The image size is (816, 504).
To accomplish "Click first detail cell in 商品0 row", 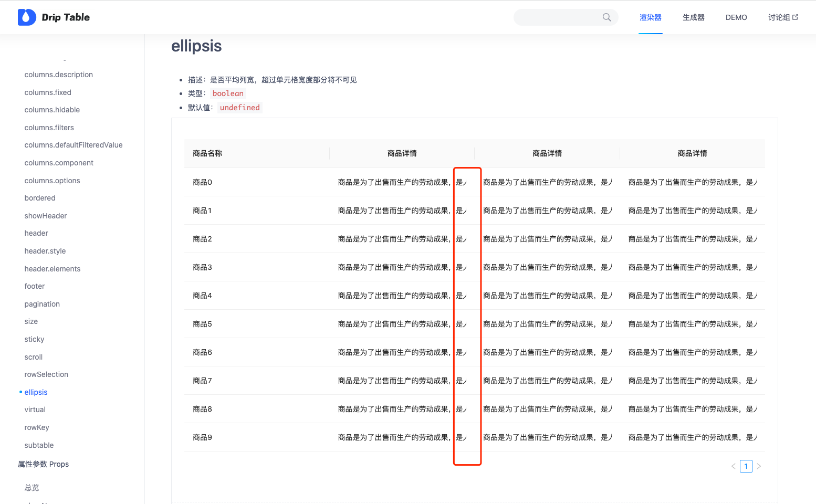I will pyautogui.click(x=402, y=182).
